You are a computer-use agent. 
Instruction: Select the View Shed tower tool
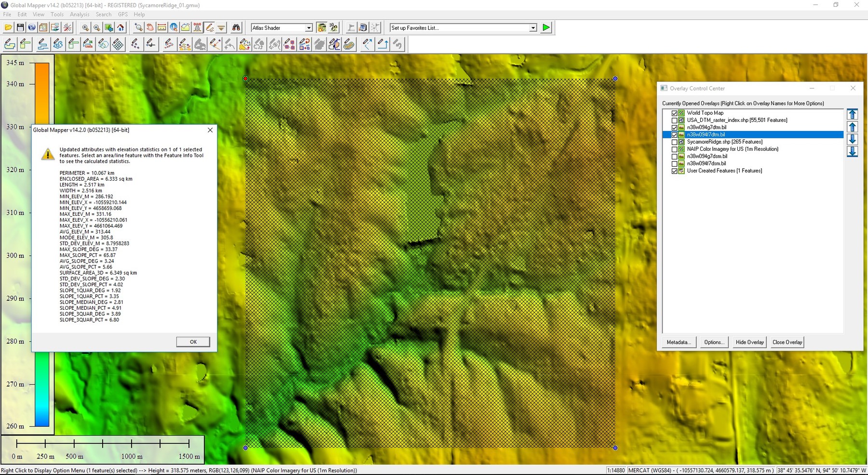197,27
